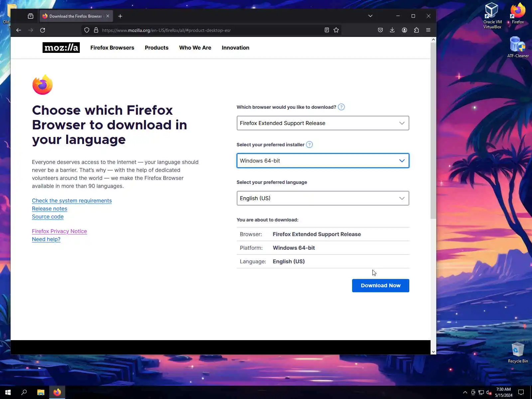
Task: Click the Need help? link
Action: [x=46, y=239]
